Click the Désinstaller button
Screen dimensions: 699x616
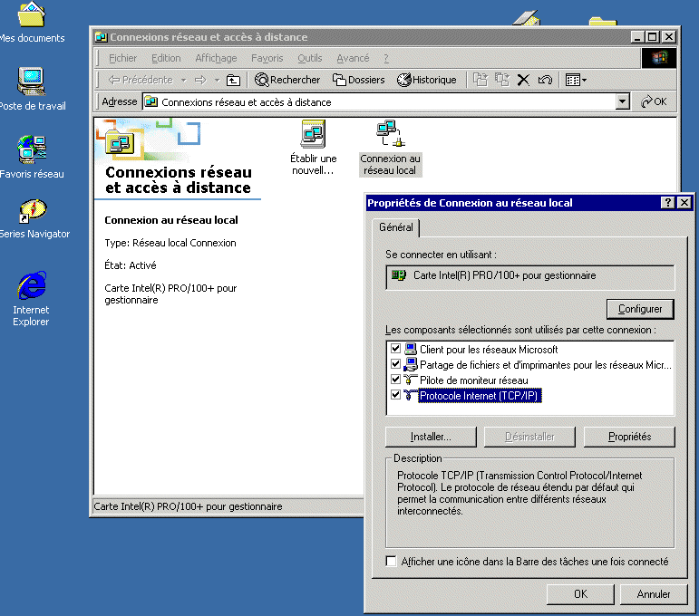tap(529, 437)
